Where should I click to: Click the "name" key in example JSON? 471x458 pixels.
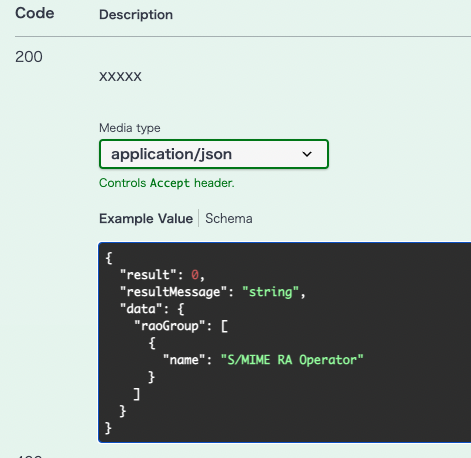184,360
